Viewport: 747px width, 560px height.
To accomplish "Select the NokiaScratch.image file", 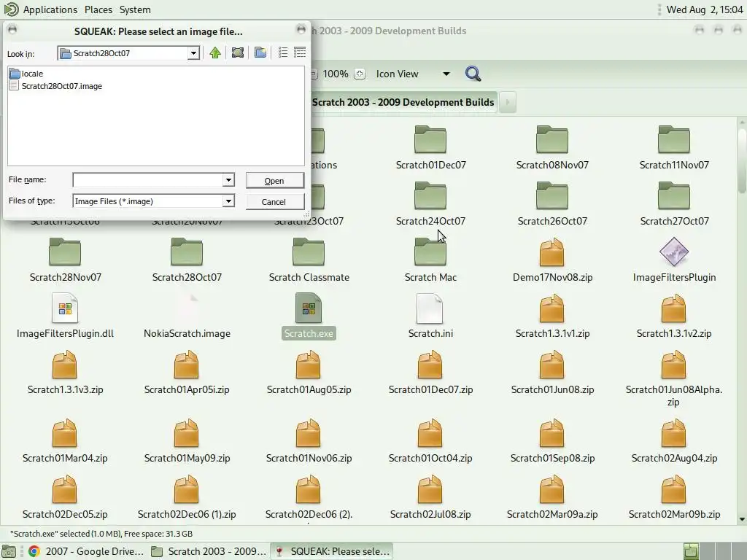I will (187, 316).
